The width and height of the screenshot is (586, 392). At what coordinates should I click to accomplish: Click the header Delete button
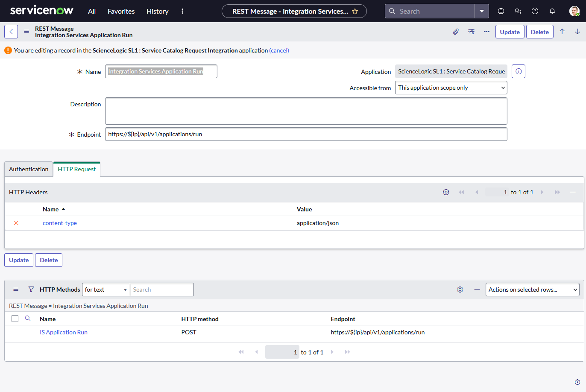[540, 32]
